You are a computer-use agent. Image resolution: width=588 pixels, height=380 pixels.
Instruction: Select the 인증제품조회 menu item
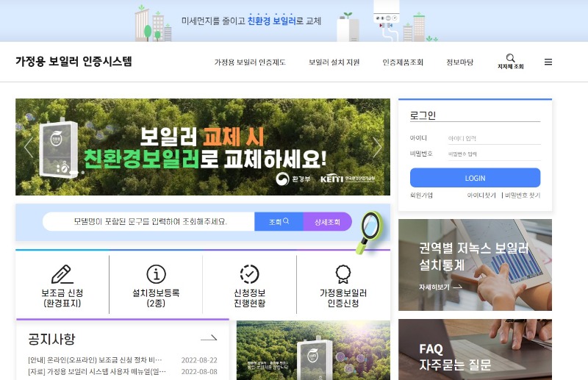(x=403, y=62)
